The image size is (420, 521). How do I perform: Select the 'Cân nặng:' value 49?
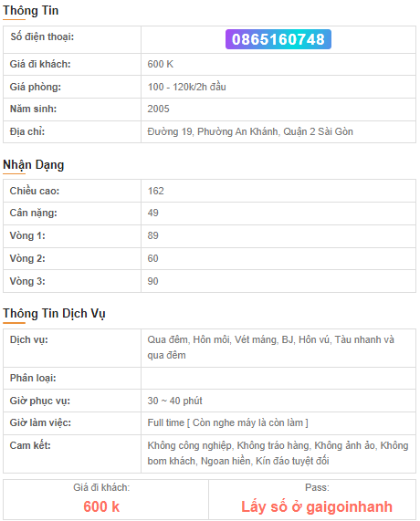153,213
